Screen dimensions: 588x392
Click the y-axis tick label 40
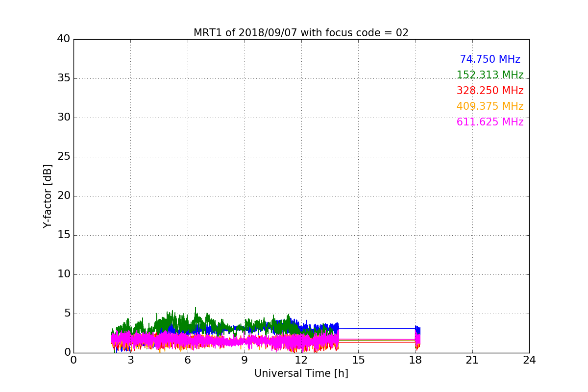64,39
